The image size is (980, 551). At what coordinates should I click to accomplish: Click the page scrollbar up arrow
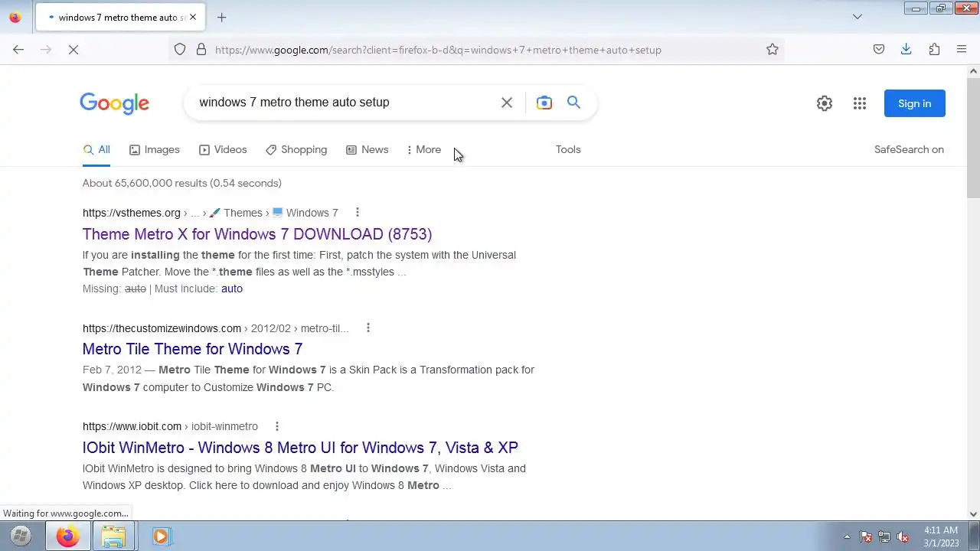tap(973, 71)
